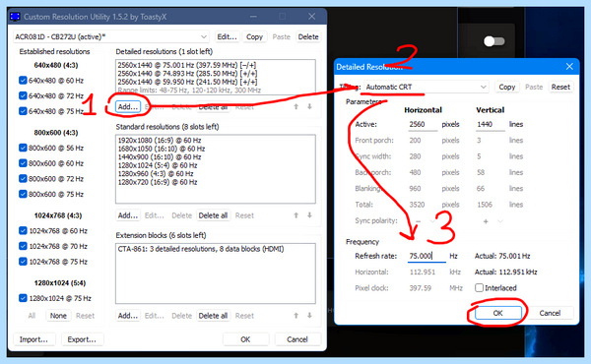Image resolution: width=591 pixels, height=364 pixels.
Task: Confirm main window with OK
Action: pyautogui.click(x=245, y=339)
